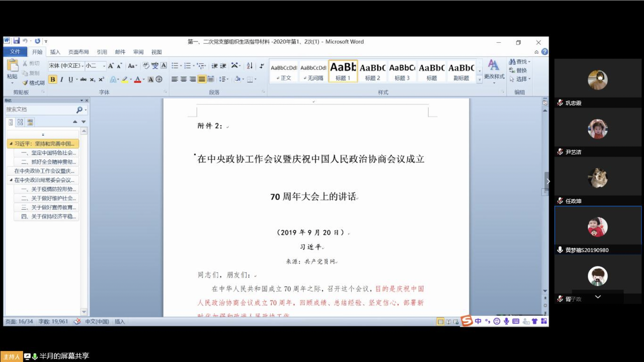
Task: Collapse the 习近平：坚持和完善 heading in navigation
Action: (x=11, y=143)
